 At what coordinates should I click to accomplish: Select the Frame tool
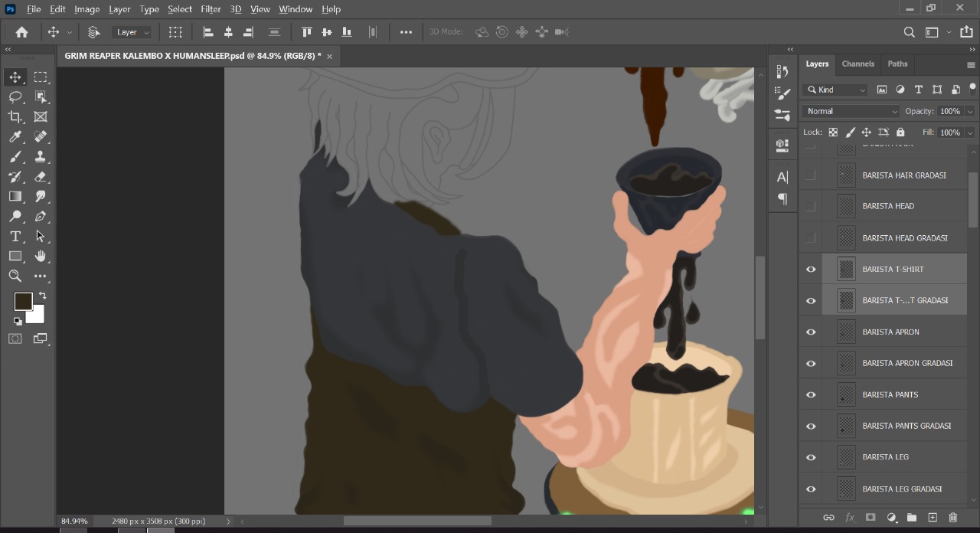41,116
